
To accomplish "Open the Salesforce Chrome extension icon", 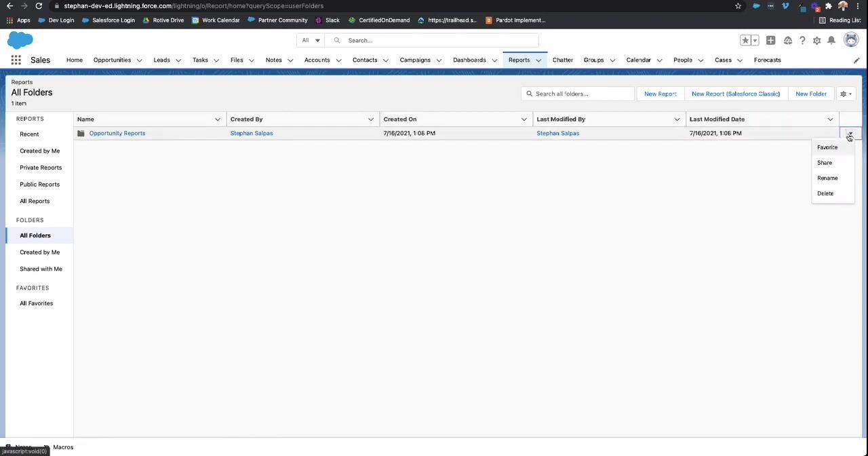I will coord(756,6).
